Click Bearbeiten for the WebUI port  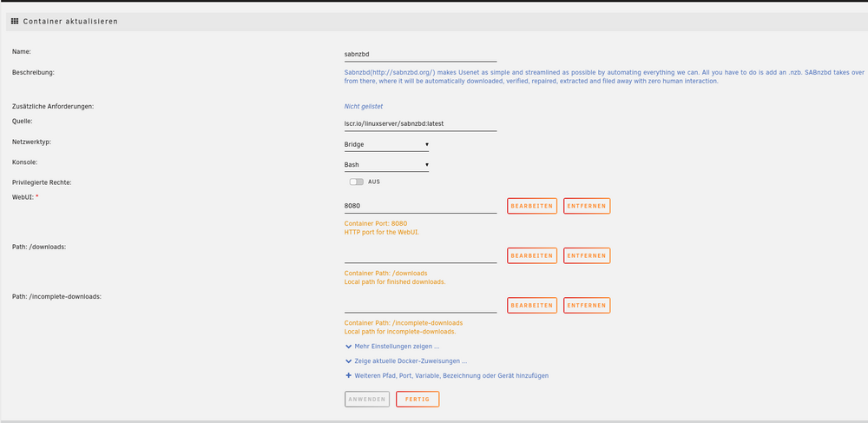click(532, 206)
